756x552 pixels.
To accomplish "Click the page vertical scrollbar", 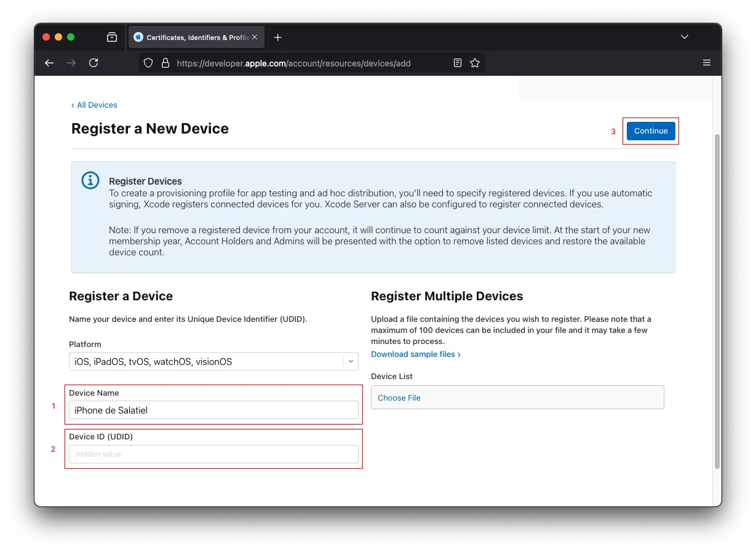I will tap(717, 301).
